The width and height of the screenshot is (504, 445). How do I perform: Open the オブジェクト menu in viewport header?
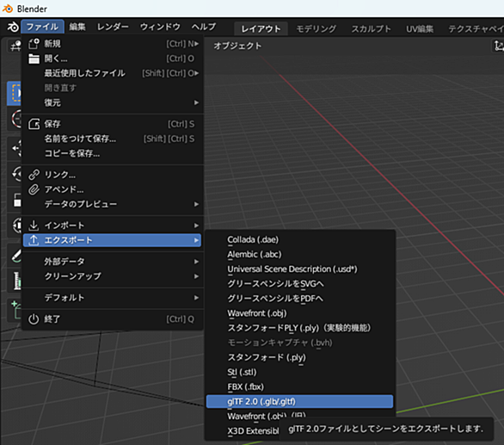pos(237,46)
